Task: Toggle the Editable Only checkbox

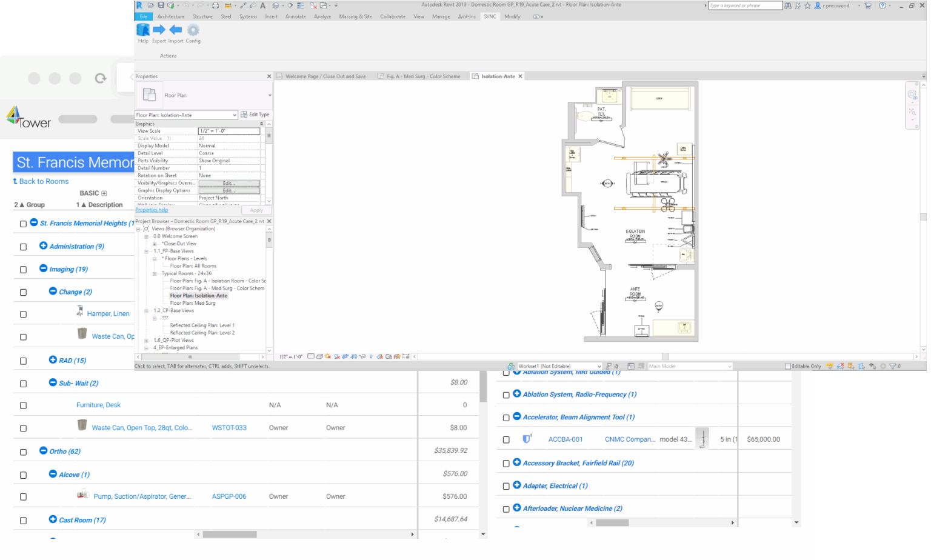Action: coord(788,367)
